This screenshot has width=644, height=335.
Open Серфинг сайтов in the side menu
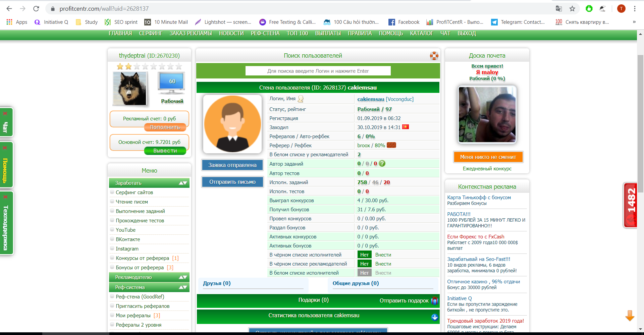pos(134,192)
